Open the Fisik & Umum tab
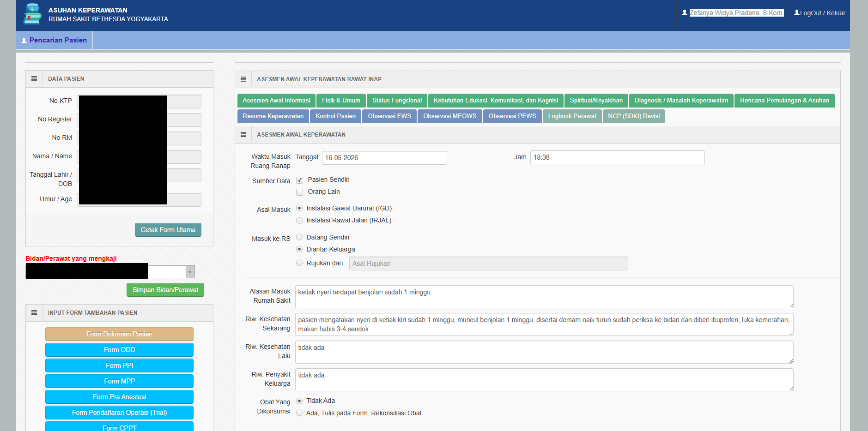The image size is (868, 431). click(341, 101)
